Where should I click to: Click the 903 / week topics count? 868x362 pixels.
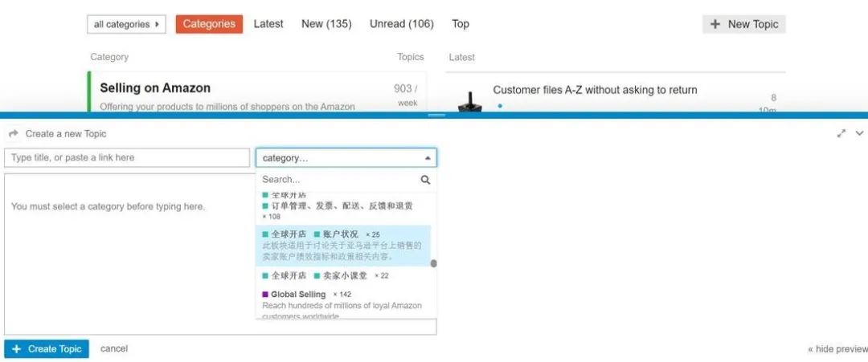click(406, 95)
